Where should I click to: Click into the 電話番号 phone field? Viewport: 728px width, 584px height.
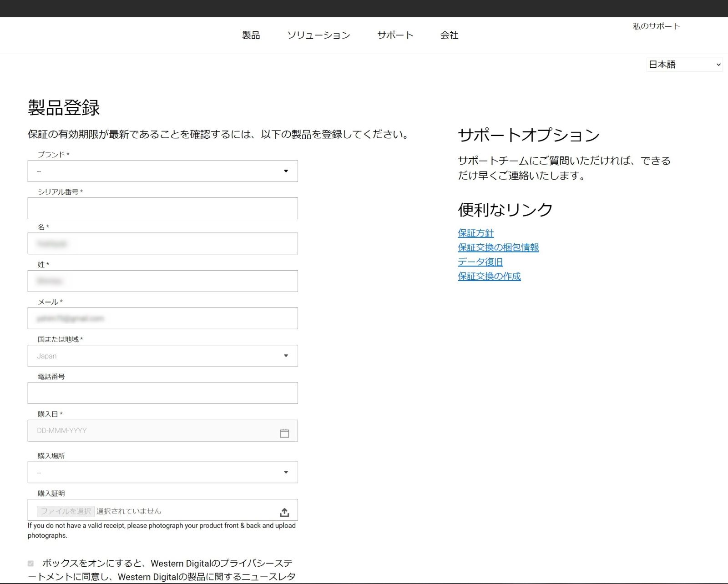(162, 393)
